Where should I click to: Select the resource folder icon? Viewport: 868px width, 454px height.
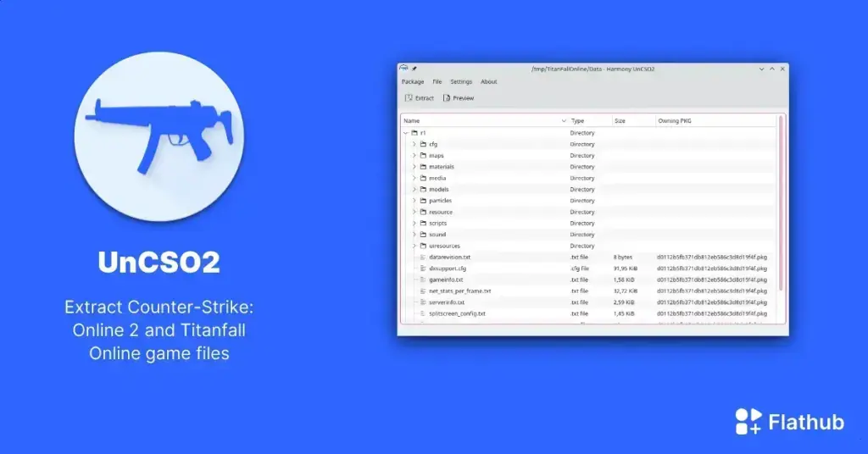tap(423, 212)
